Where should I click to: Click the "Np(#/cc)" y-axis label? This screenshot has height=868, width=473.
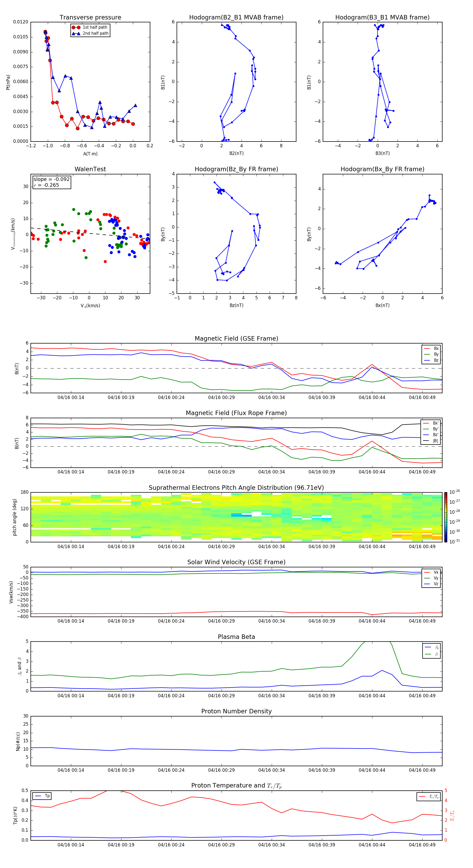[x=18, y=741]
